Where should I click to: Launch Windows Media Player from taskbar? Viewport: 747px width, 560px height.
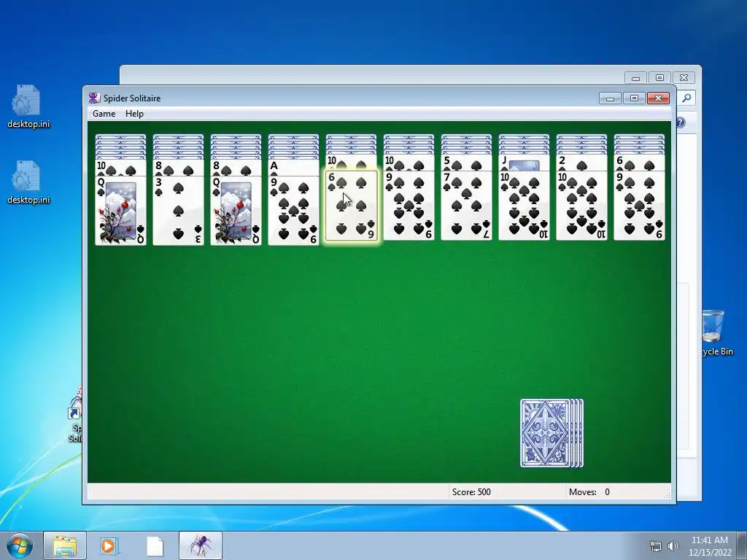point(109,545)
